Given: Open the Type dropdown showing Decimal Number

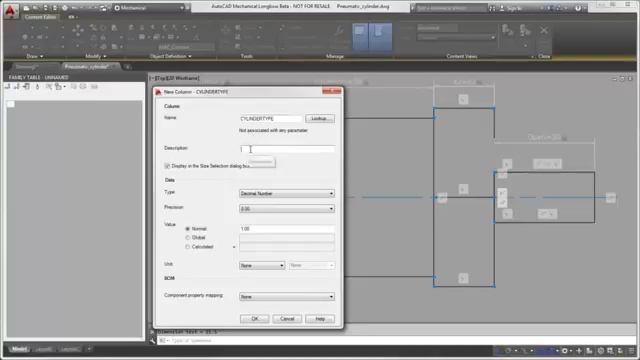Looking at the screenshot, I should click(287, 193).
